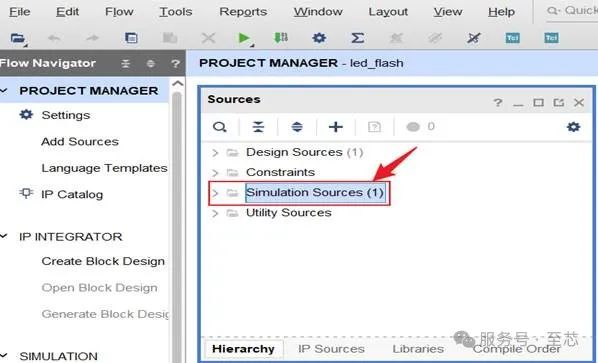Viewport: 598px width, 363px height.
Task: Click Add Sources in Flow Navigator
Action: (80, 141)
